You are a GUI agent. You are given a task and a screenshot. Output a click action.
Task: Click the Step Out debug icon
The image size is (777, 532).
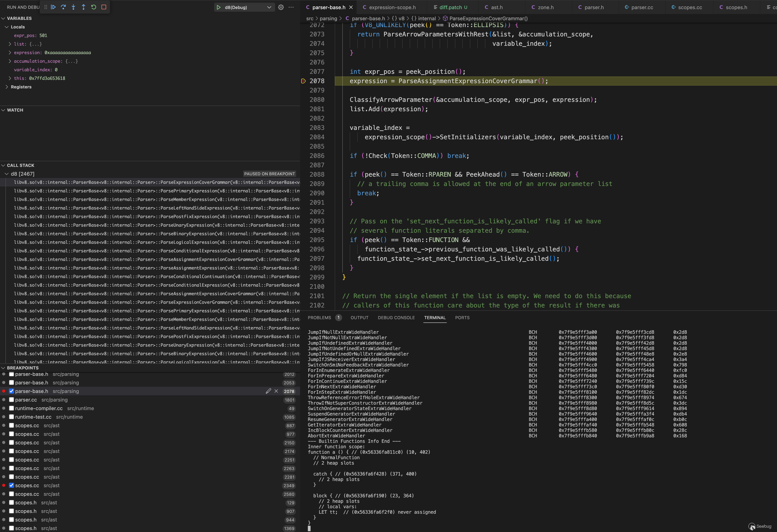point(84,7)
